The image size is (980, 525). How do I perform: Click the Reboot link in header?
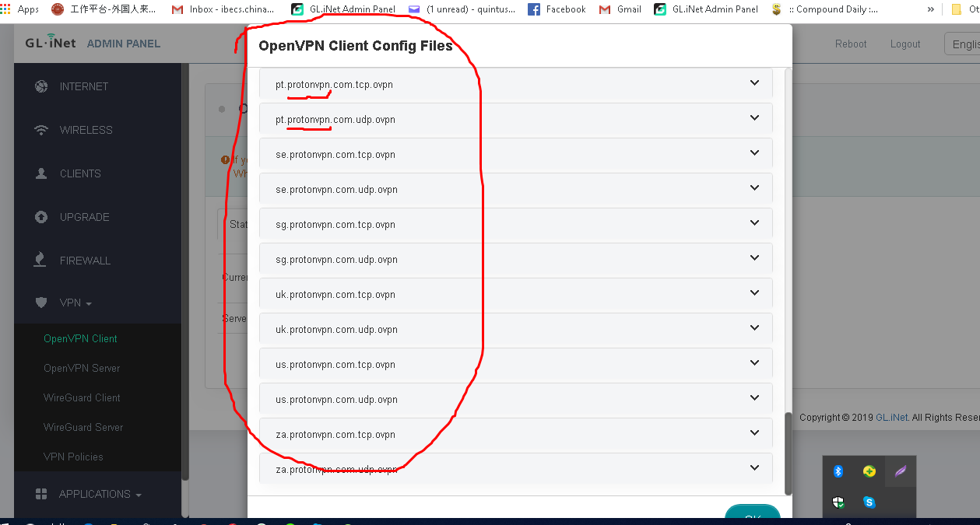(850, 44)
